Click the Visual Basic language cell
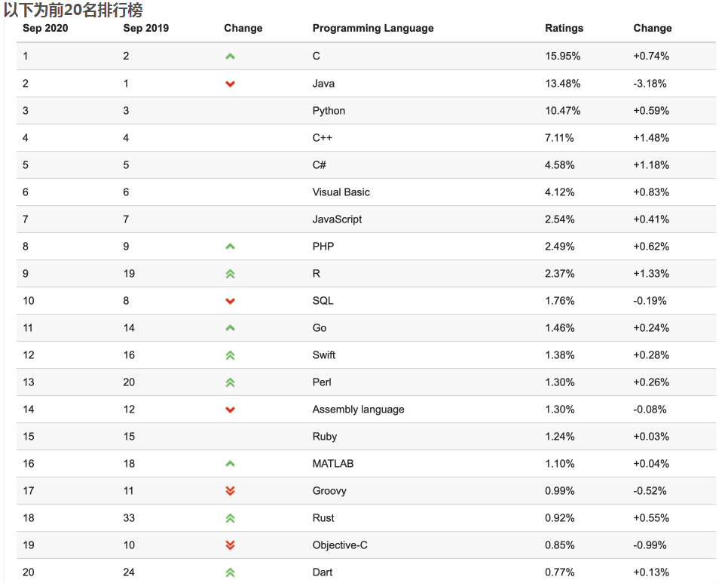Viewport: 728px width, 583px height. [341, 192]
